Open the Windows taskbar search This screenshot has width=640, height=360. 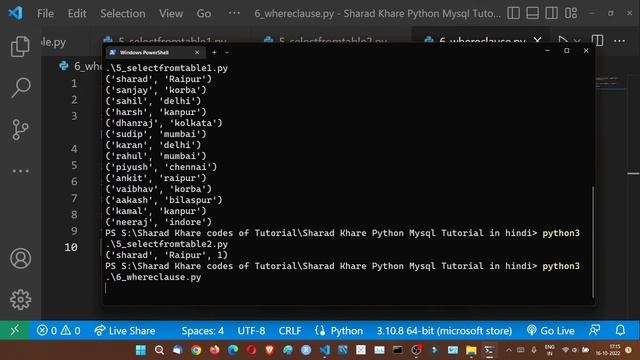click(x=159, y=350)
